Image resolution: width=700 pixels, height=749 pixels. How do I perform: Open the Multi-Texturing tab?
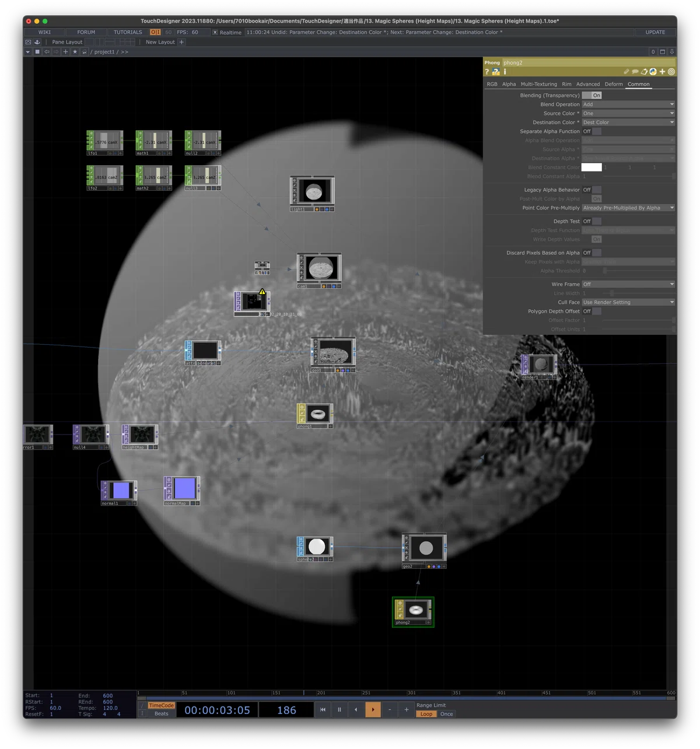[538, 84]
